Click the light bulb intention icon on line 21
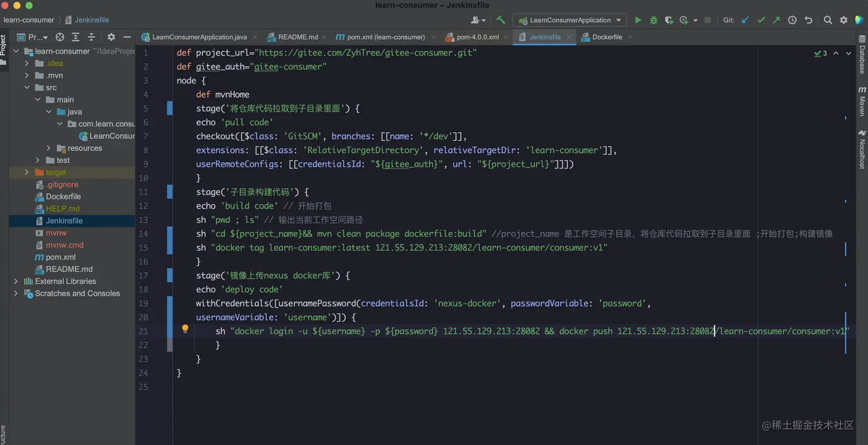The width and height of the screenshot is (868, 445). (185, 329)
